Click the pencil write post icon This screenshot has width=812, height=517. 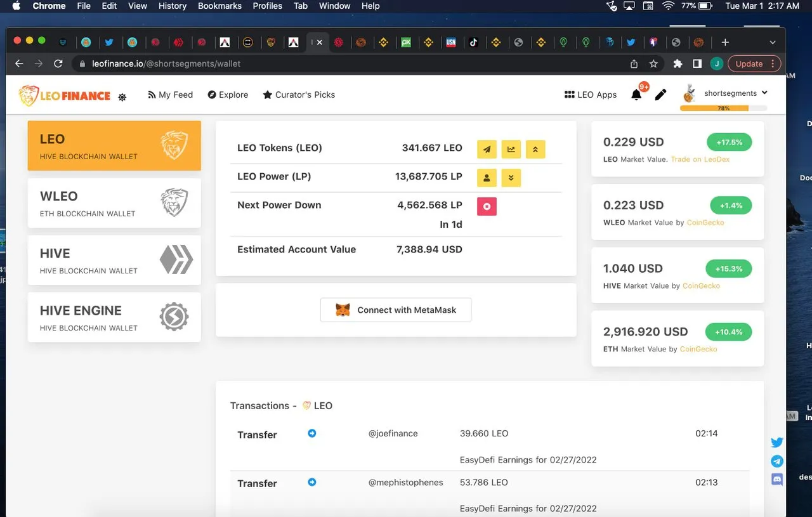(660, 95)
